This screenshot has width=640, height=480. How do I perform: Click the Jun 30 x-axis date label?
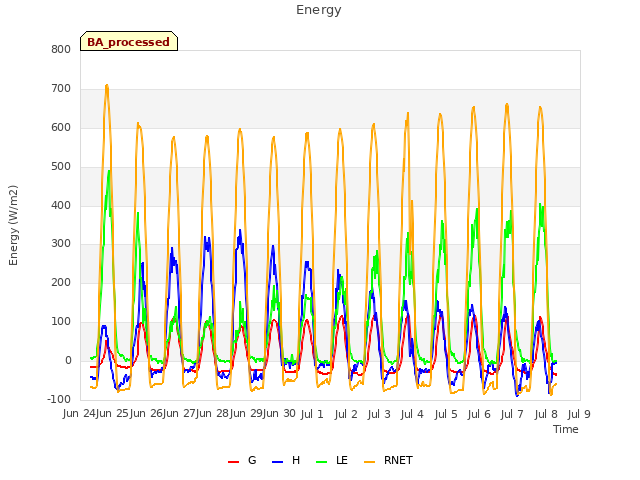pyautogui.click(x=279, y=414)
